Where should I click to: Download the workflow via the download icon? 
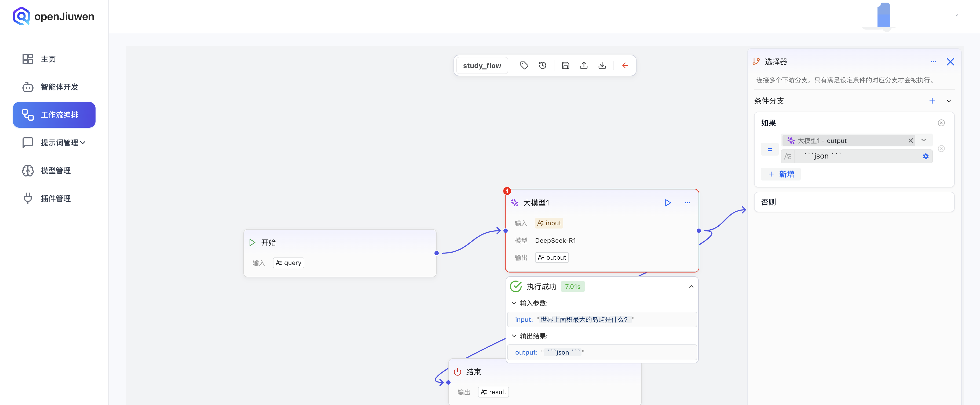(602, 65)
